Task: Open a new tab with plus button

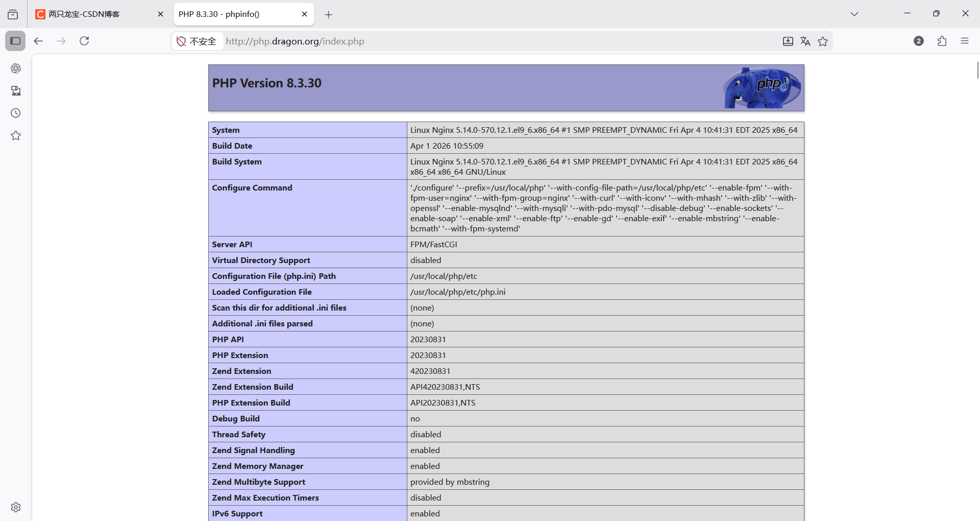Action: tap(329, 15)
